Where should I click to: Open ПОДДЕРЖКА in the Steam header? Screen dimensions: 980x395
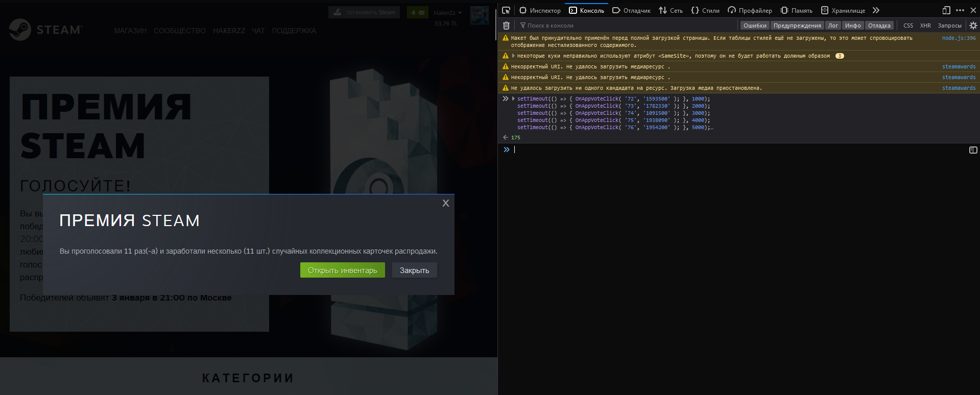point(294,31)
